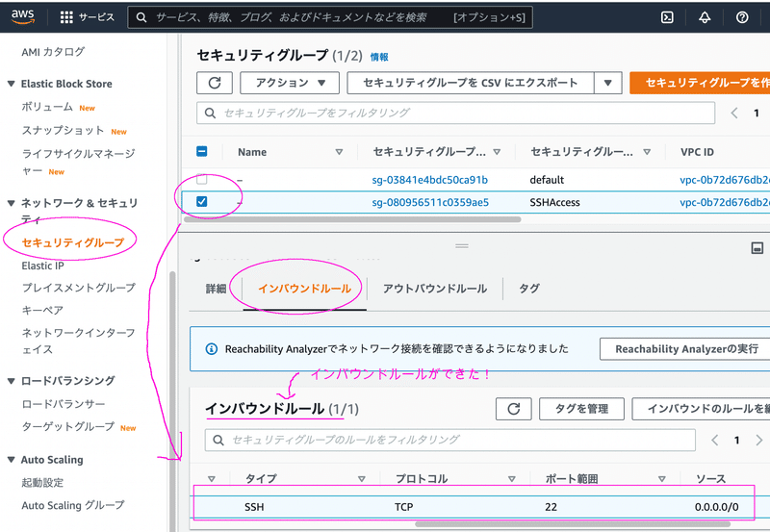Click the magnifier in rules filter field
This screenshot has width=770, height=532.
coord(218,440)
